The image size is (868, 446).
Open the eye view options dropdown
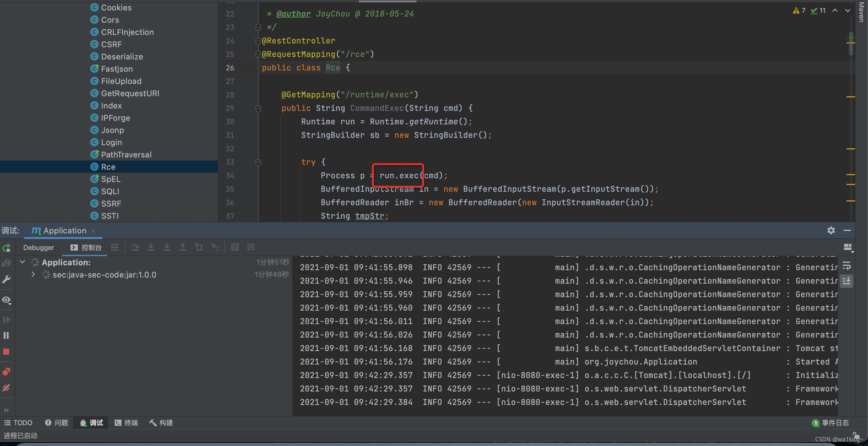click(6, 300)
